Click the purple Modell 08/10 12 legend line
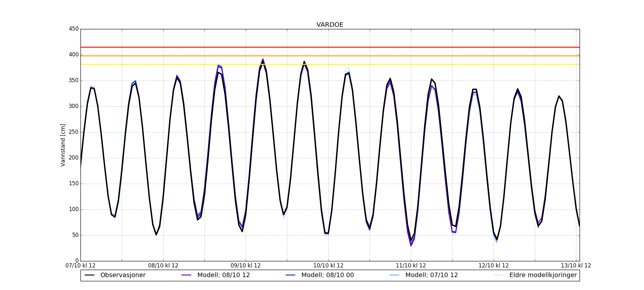Viewport: 644px width, 290px height. (x=186, y=275)
